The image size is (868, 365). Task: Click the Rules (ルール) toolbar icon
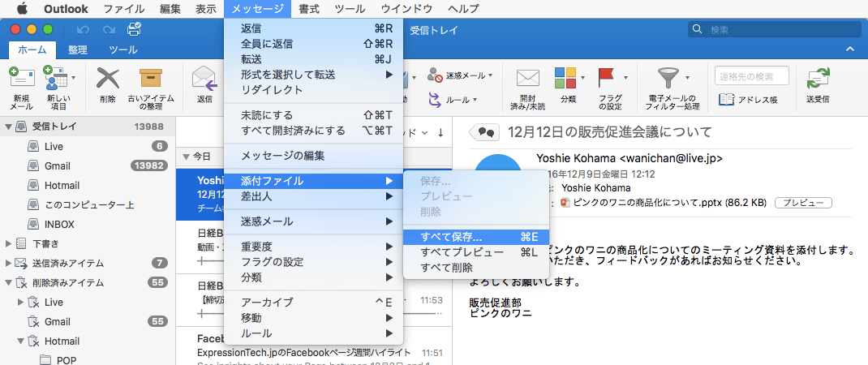(435, 100)
